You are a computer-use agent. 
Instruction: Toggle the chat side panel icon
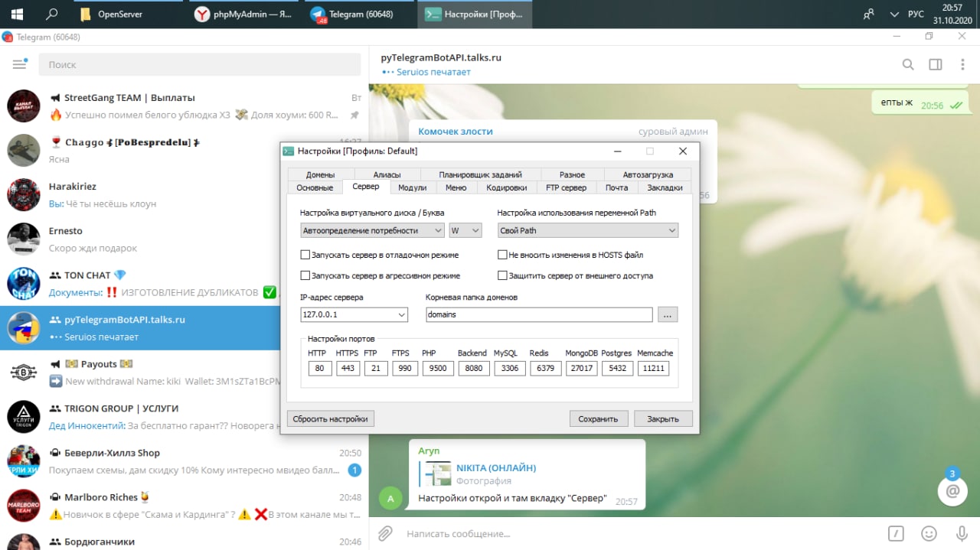(x=936, y=64)
